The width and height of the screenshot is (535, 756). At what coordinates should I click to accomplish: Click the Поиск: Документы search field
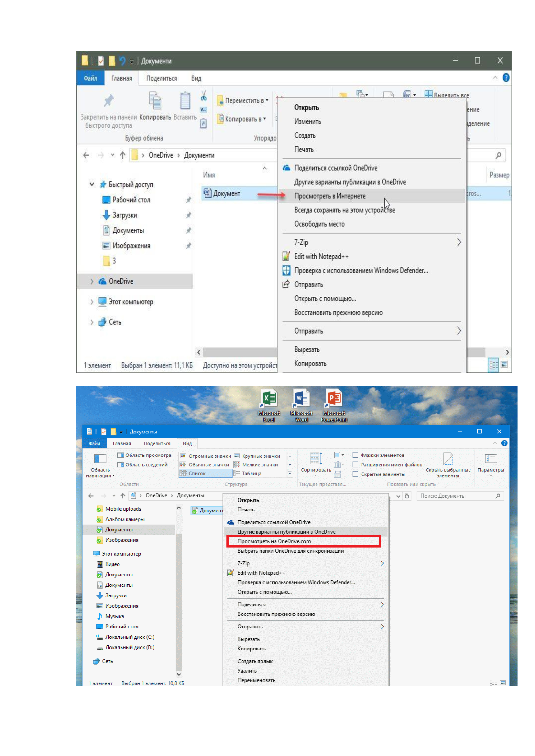coord(456,496)
